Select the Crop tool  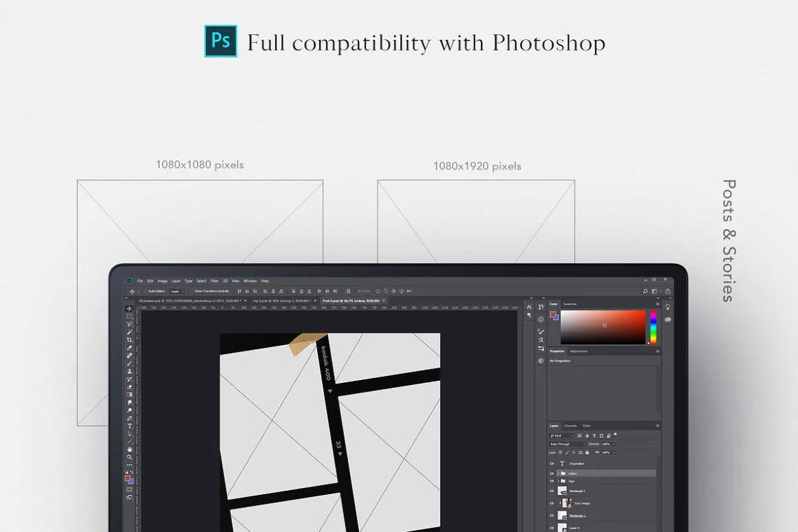129,340
